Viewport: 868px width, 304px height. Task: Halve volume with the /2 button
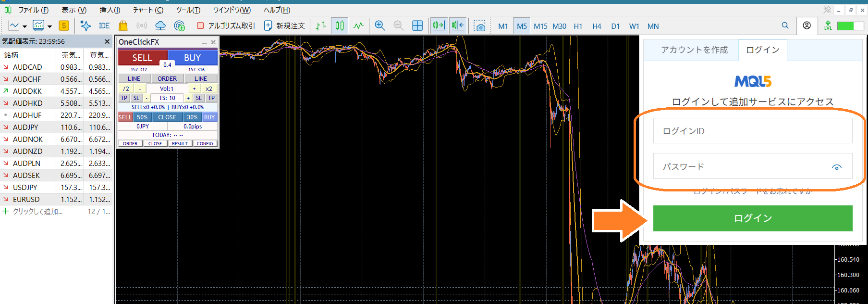pyautogui.click(x=126, y=89)
